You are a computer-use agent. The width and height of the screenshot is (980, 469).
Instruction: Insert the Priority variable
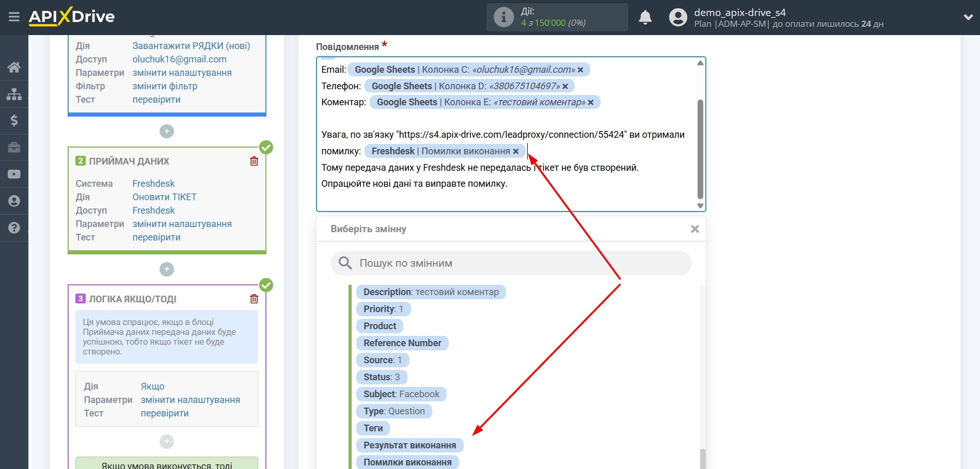383,309
